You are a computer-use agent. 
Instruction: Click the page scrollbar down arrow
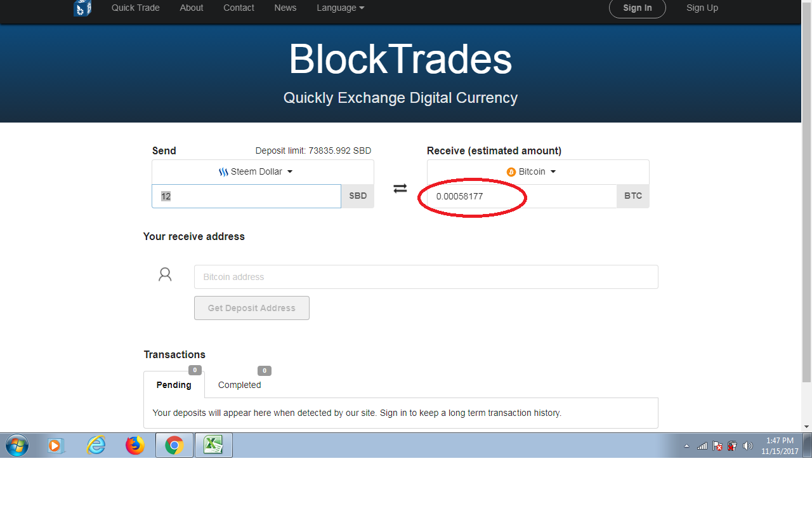click(x=807, y=427)
